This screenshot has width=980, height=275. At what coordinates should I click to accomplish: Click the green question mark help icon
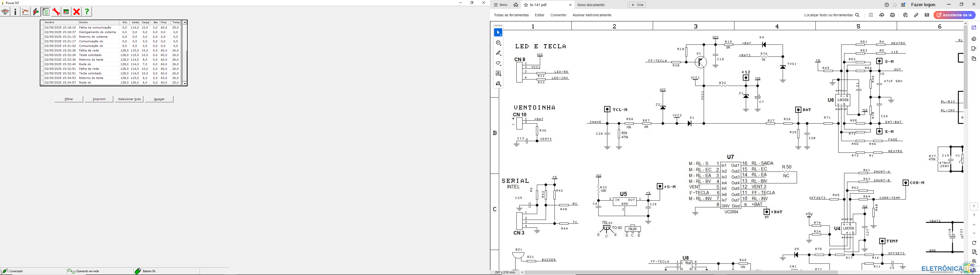click(x=87, y=12)
